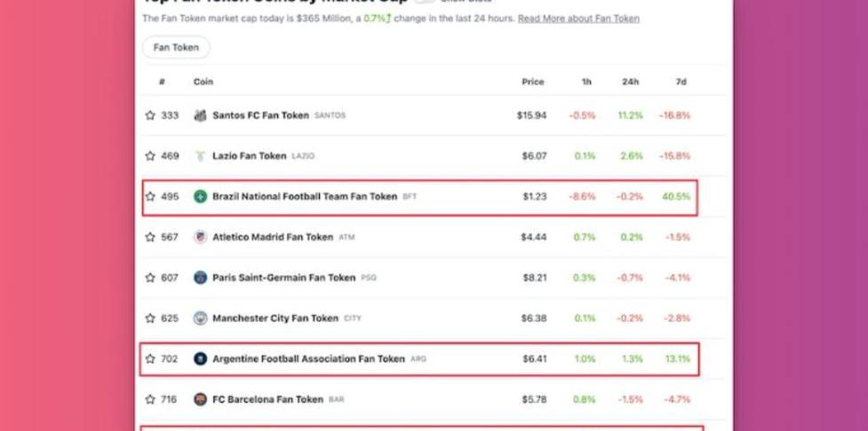
Task: Sort by 24h change column header
Action: point(630,82)
